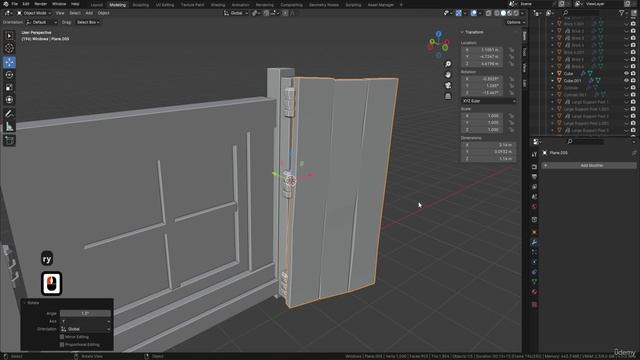Click the Add Modifier button

pos(589,166)
